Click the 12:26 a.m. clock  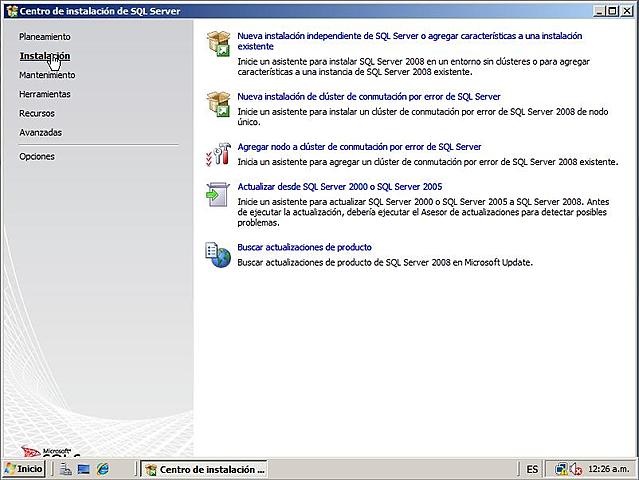pos(608,469)
